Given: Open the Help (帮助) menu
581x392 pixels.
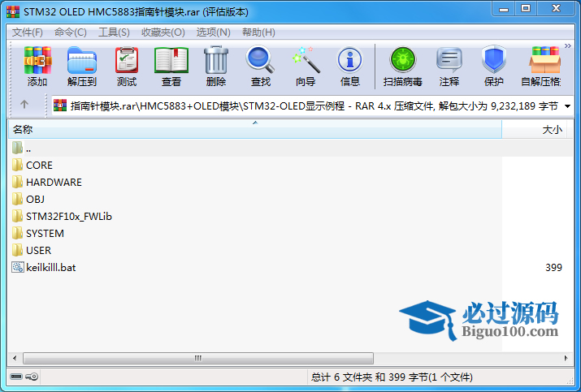Looking at the screenshot, I should (x=258, y=32).
